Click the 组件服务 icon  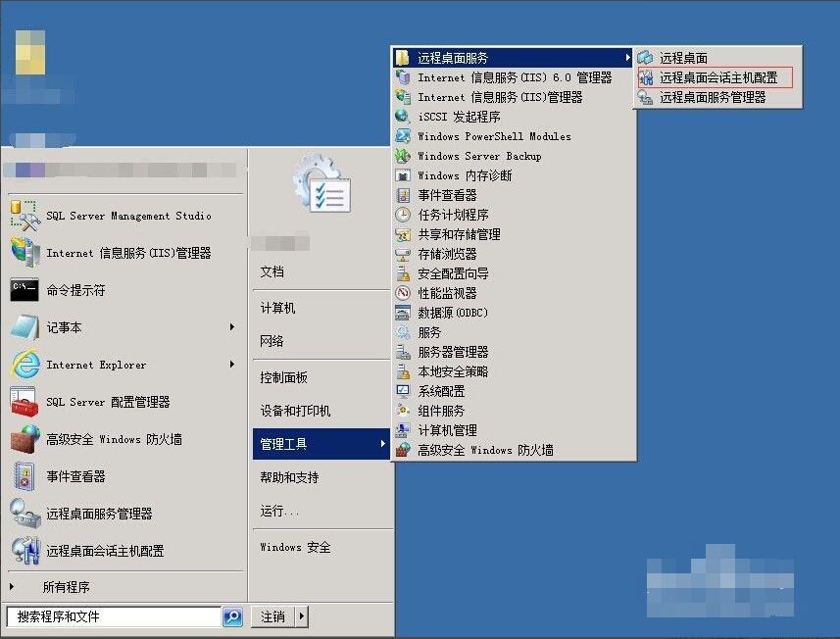[403, 411]
